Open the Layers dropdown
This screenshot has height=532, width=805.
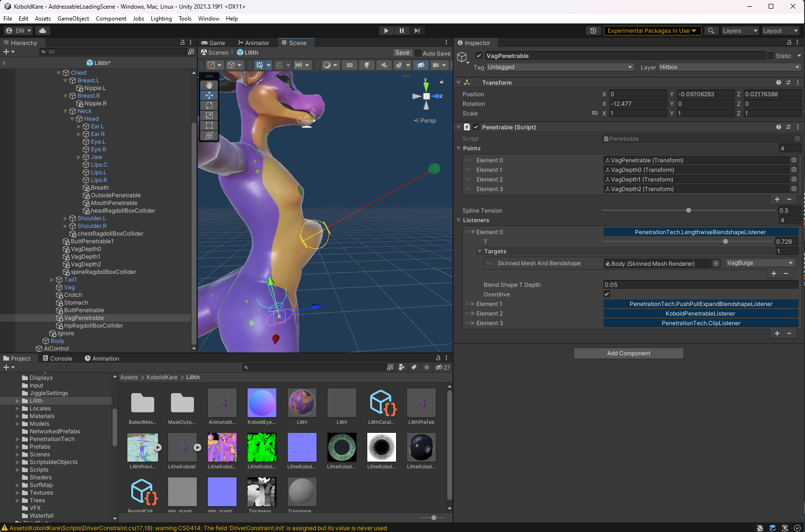(x=740, y=31)
